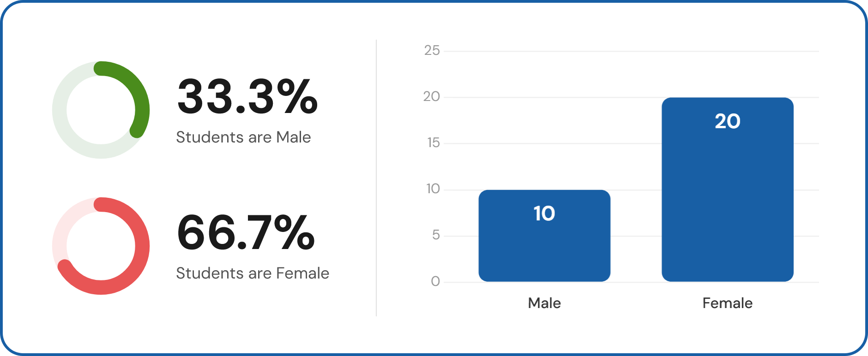Click the Female x-axis category label
The height and width of the screenshot is (356, 868).
click(x=727, y=303)
